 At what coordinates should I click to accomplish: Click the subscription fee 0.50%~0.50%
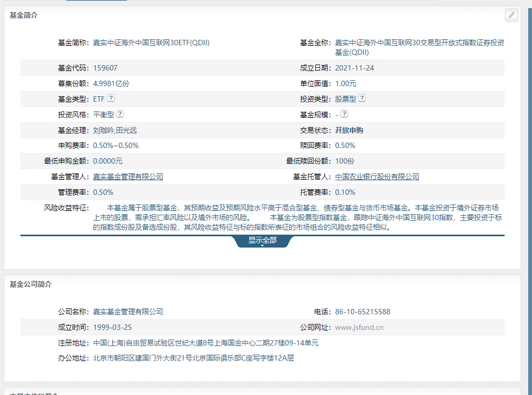[116, 146]
